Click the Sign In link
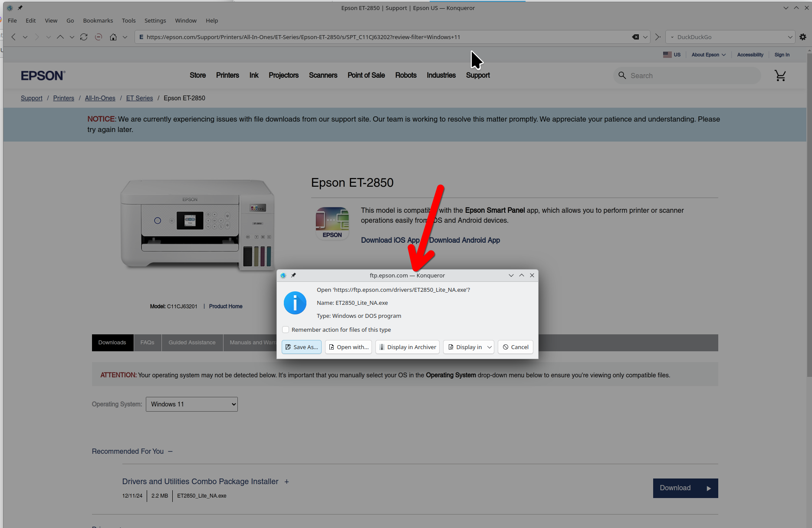Viewport: 812px width, 528px height. click(x=782, y=55)
